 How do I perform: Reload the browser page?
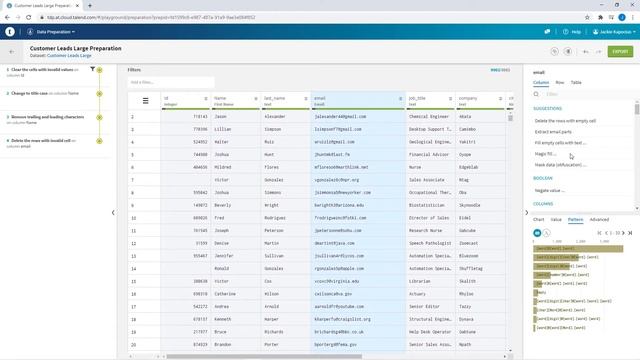coord(29,17)
